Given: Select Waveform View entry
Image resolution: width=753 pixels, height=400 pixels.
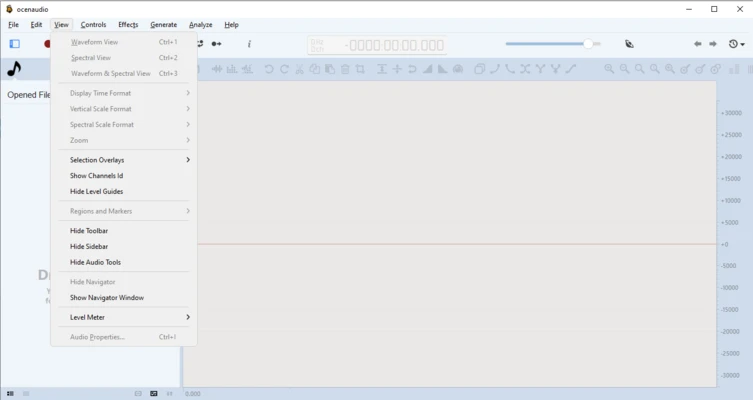Looking at the screenshot, I should [x=124, y=42].
